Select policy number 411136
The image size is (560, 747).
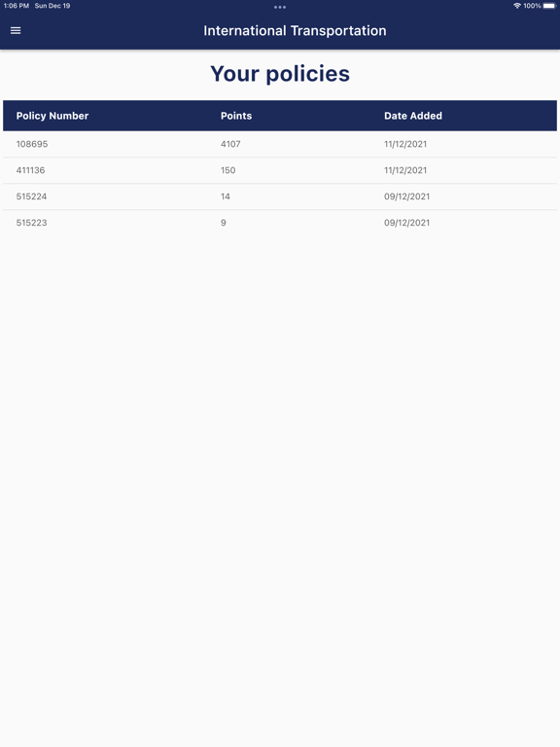(30, 170)
